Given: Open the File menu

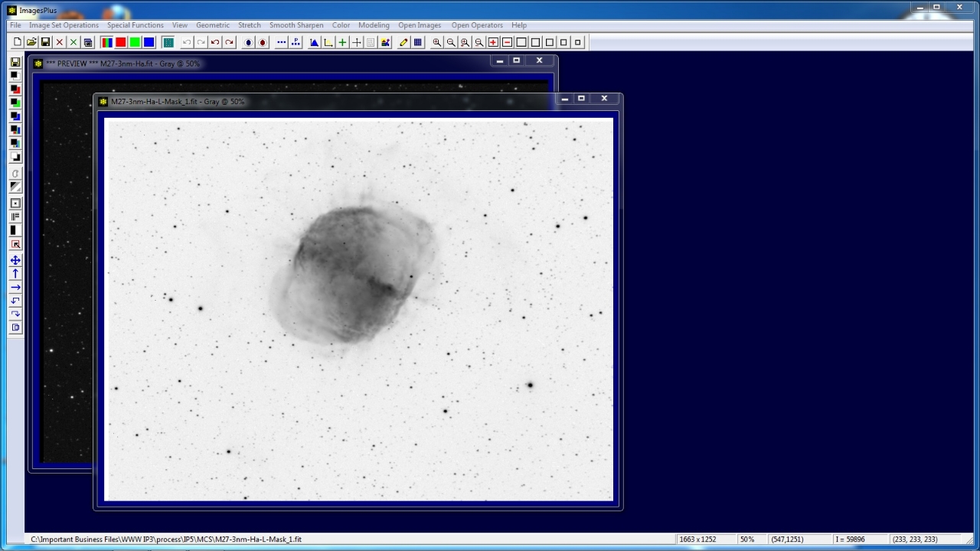Looking at the screenshot, I should [15, 25].
